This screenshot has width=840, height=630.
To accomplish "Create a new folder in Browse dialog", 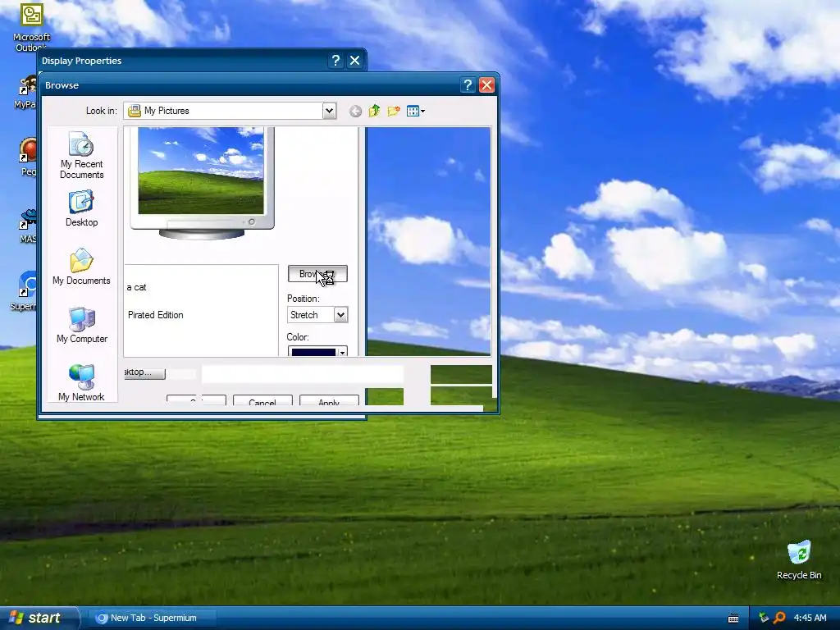I will [394, 111].
